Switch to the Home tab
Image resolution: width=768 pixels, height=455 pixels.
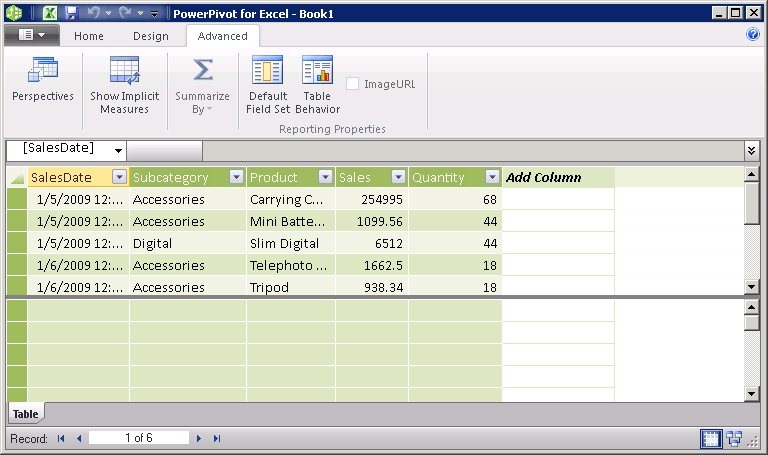[x=89, y=36]
